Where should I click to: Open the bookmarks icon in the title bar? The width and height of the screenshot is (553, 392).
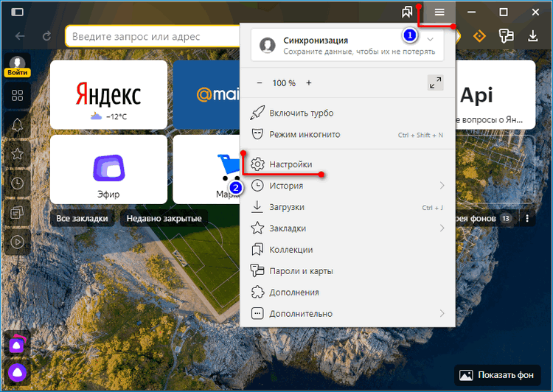click(406, 13)
